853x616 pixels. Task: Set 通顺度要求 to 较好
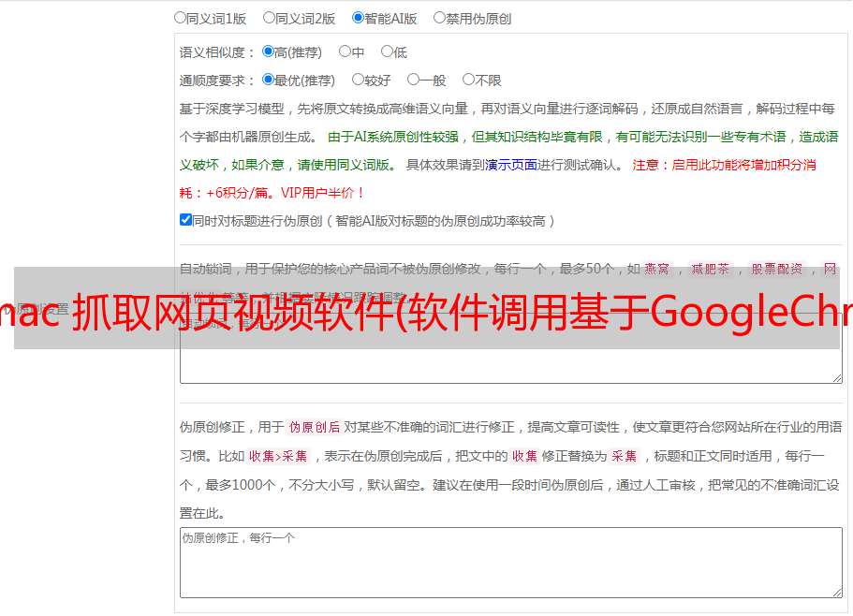358,80
